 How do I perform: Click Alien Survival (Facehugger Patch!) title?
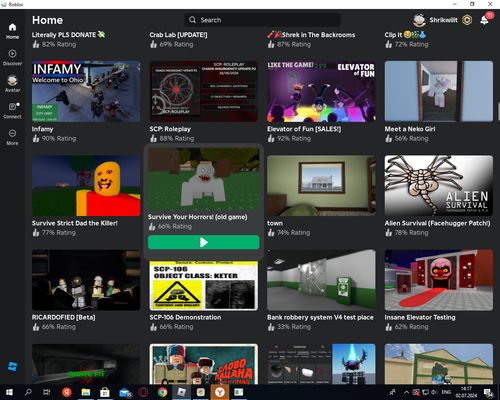437,223
